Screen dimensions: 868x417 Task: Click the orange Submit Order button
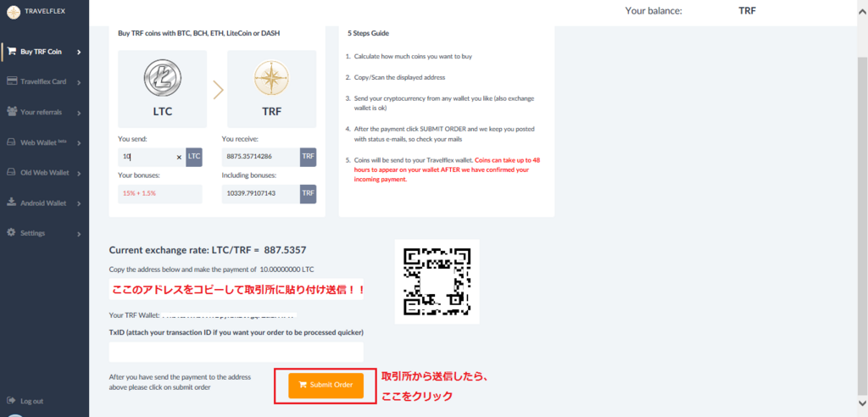click(x=325, y=385)
